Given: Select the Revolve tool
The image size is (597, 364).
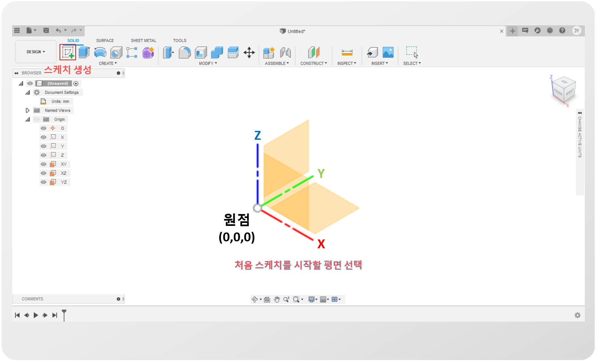Looking at the screenshot, I should [x=100, y=52].
